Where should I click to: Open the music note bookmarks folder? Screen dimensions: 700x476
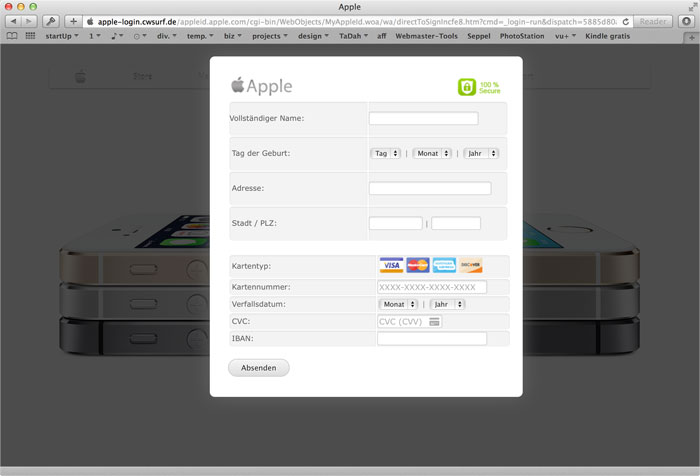[117, 36]
